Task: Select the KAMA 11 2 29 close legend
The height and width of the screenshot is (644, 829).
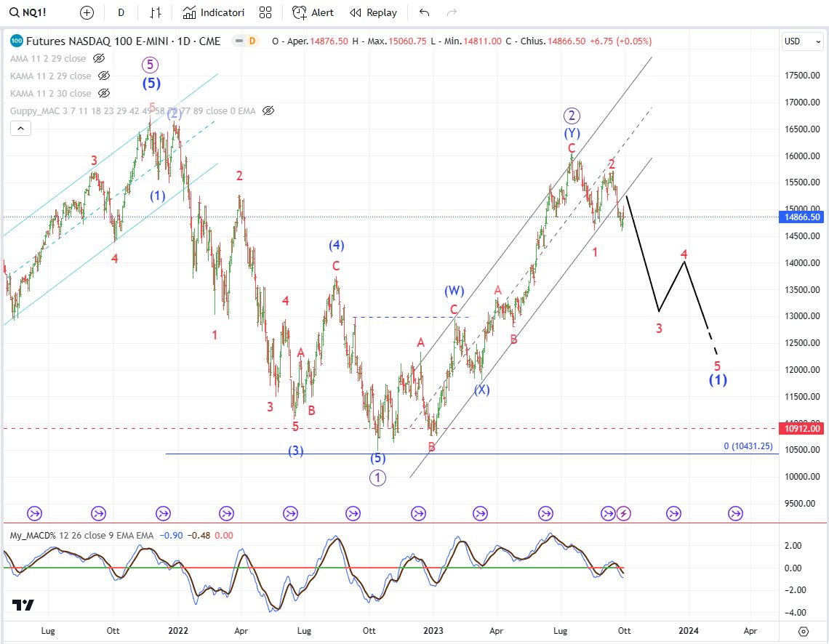Action: (51, 76)
